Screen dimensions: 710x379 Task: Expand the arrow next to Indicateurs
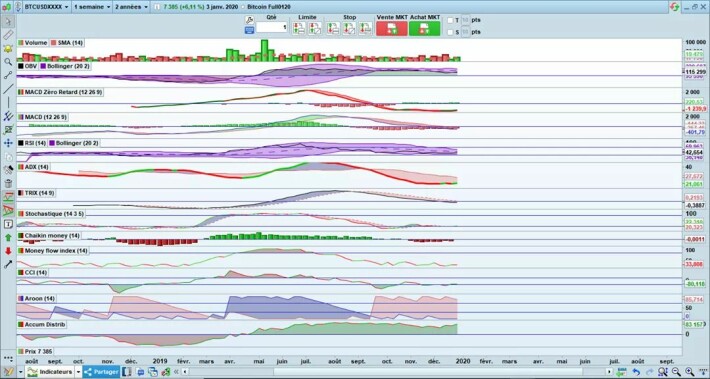(x=78, y=372)
